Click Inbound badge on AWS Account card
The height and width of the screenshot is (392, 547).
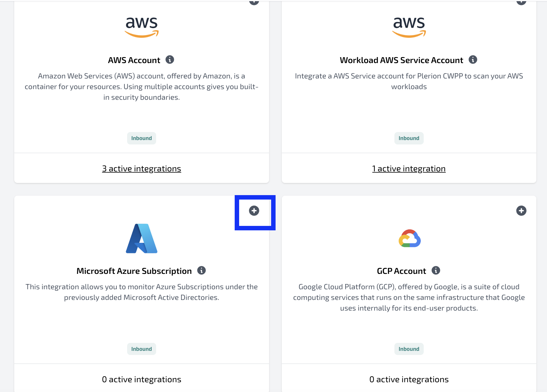[x=142, y=138]
